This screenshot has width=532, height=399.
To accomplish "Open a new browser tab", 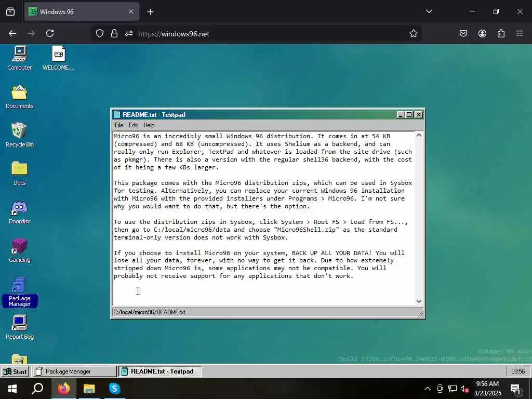I will 150,12.
